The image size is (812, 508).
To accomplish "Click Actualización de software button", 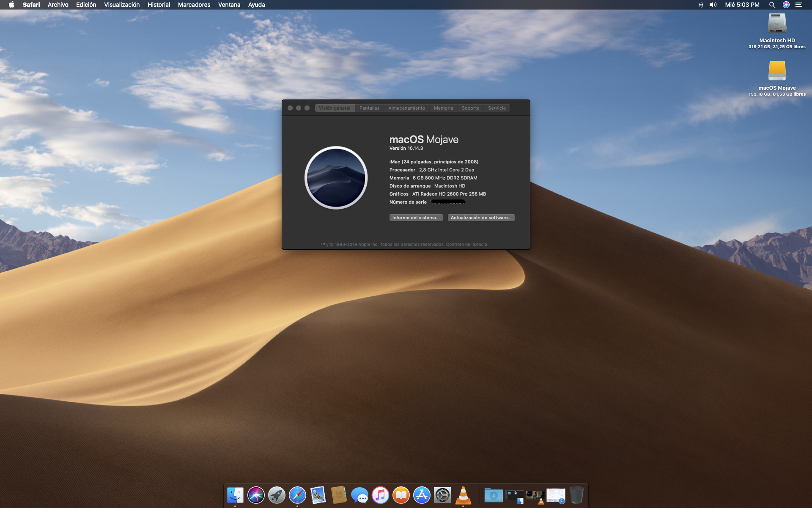I will click(481, 218).
